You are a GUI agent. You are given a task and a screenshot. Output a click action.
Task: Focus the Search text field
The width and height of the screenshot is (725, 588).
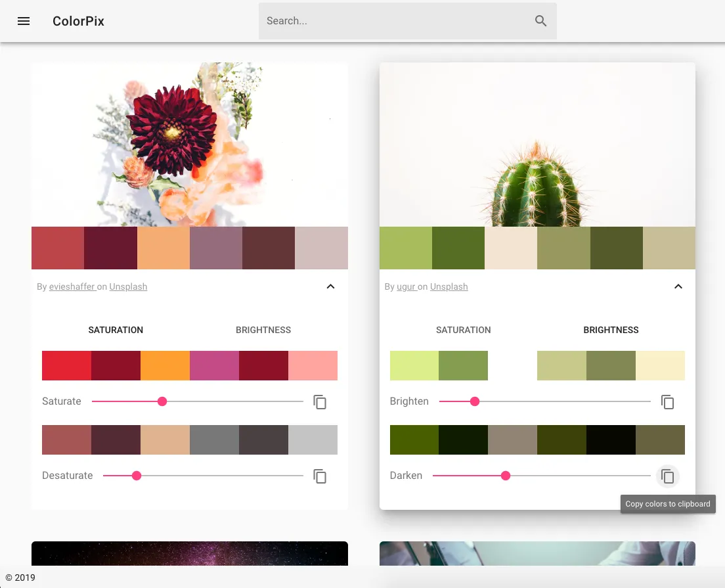point(394,21)
